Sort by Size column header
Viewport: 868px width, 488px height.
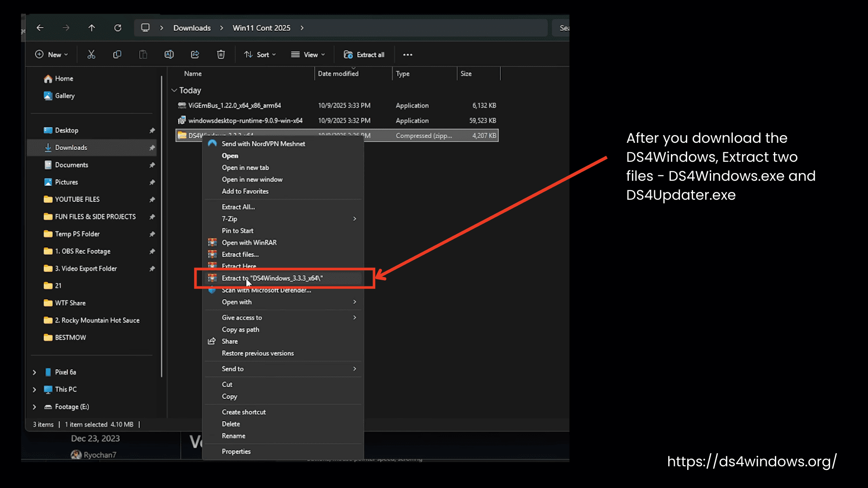(466, 74)
